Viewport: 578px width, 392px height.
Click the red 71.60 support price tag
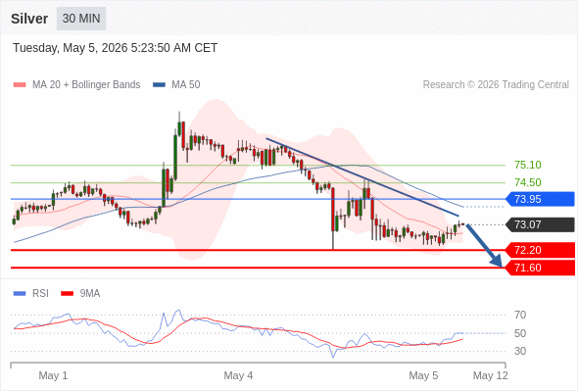point(540,268)
